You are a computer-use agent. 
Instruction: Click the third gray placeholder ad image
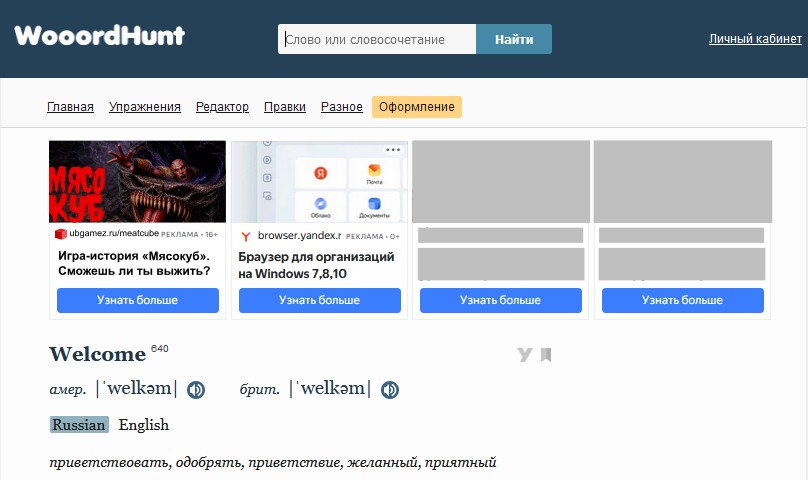pos(501,181)
